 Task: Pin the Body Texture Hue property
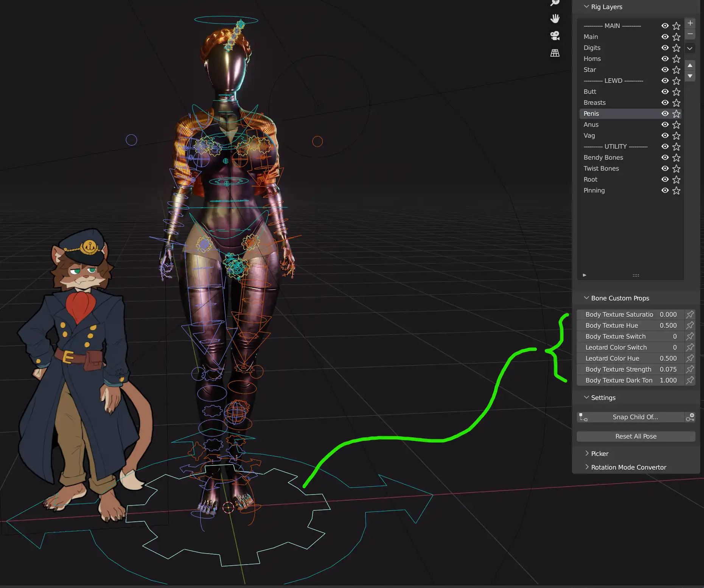tap(690, 325)
